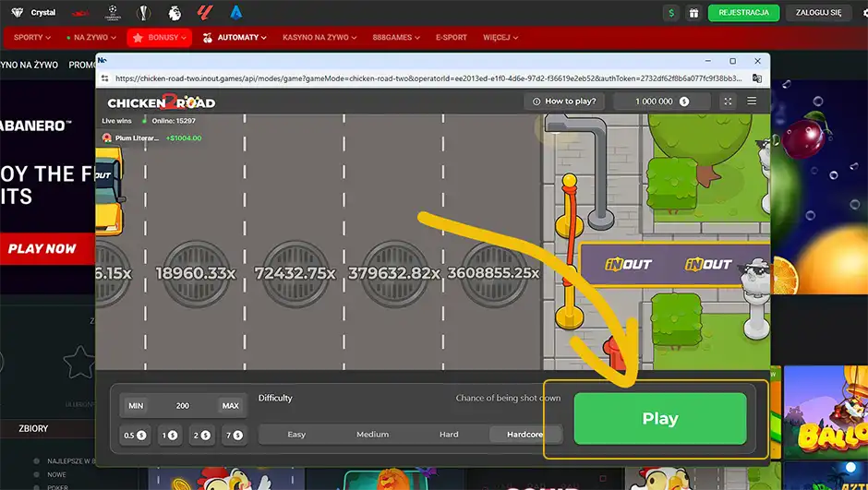The height and width of the screenshot is (490, 868).
Task: Select Hard difficulty
Action: click(x=449, y=434)
